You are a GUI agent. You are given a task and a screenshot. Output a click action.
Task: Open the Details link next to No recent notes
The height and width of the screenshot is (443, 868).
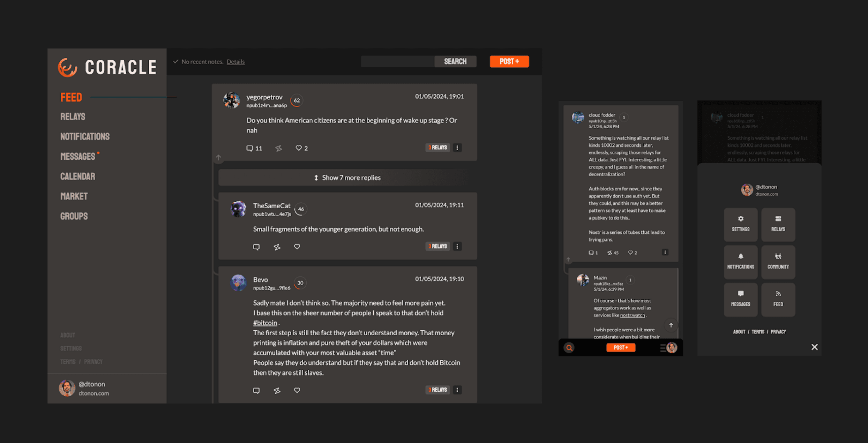(235, 62)
